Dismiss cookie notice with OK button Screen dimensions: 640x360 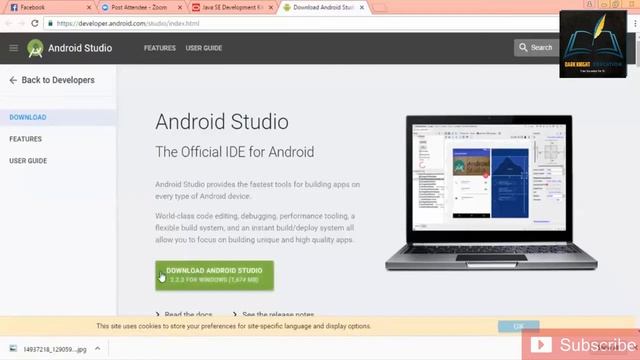tap(518, 326)
